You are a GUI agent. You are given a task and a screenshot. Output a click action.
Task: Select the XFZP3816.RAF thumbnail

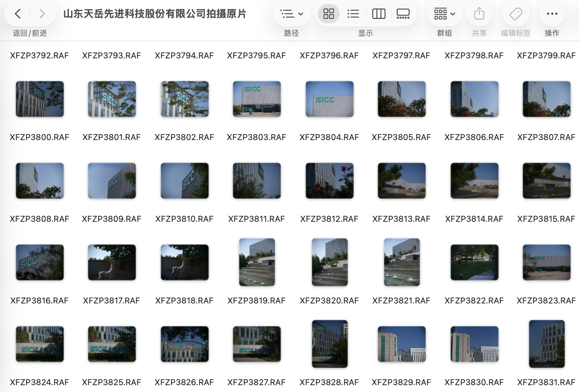pos(40,263)
